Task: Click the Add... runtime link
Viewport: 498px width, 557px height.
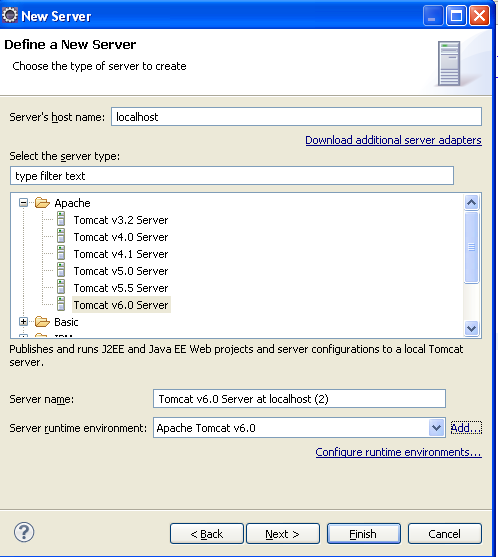Action: pyautogui.click(x=466, y=428)
